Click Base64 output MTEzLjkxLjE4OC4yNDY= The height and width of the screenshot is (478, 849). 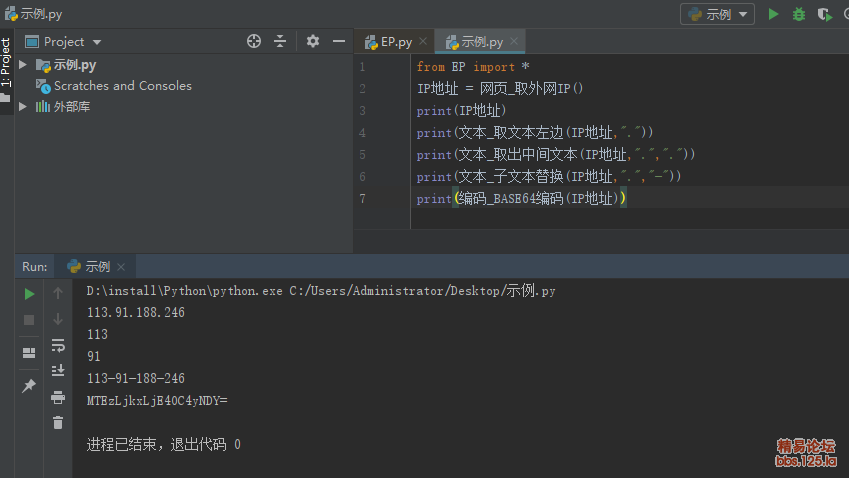tap(157, 401)
